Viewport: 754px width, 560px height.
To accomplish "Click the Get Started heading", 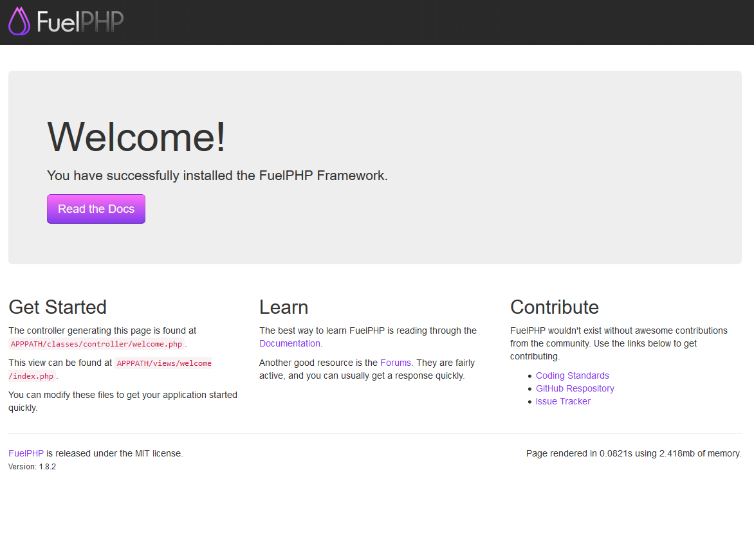I will pos(57,307).
